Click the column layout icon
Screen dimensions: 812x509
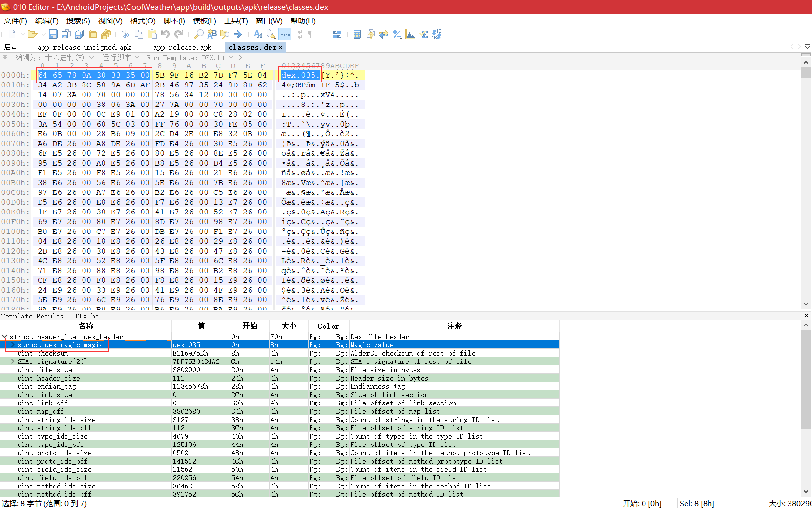tap(324, 34)
